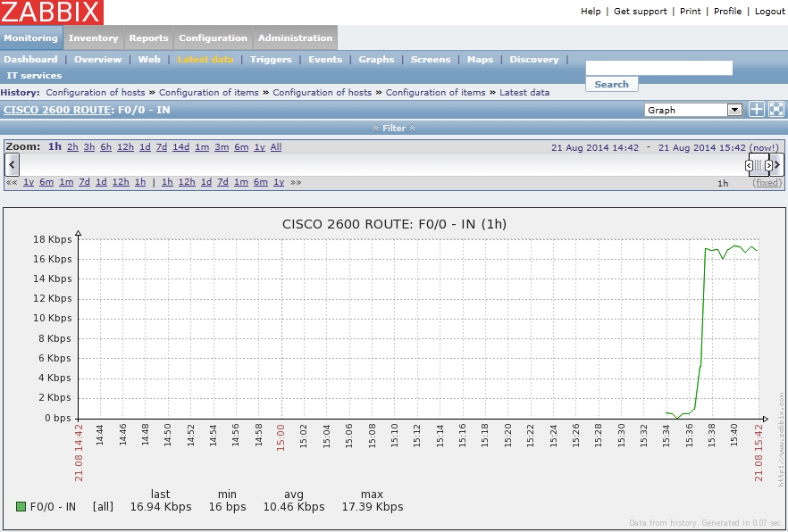Open the Configuration tab
This screenshot has height=532, width=788.
(213, 37)
